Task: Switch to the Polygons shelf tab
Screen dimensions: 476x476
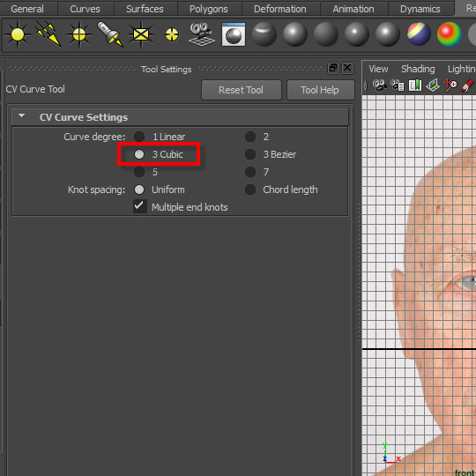Action: [x=209, y=9]
